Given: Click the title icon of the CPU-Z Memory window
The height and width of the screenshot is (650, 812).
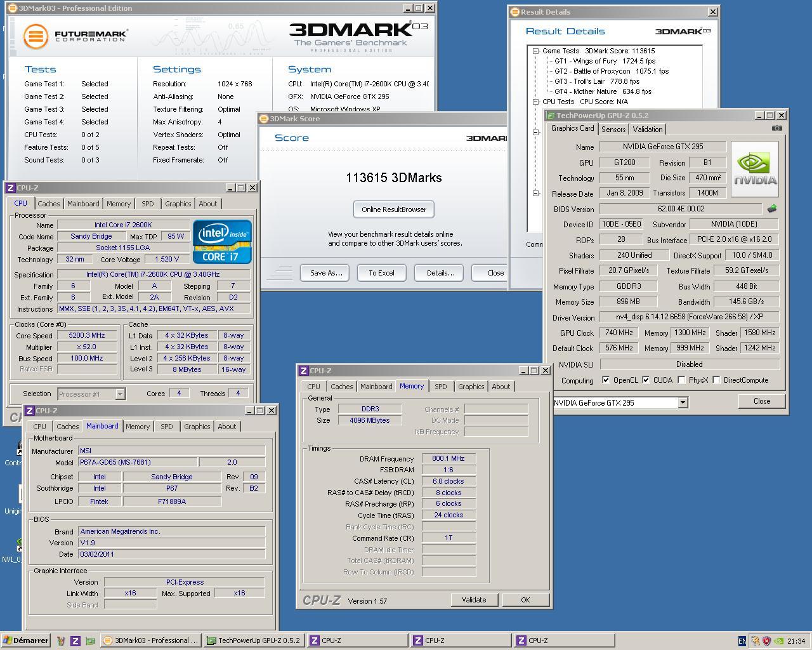Looking at the screenshot, I should pyautogui.click(x=304, y=371).
